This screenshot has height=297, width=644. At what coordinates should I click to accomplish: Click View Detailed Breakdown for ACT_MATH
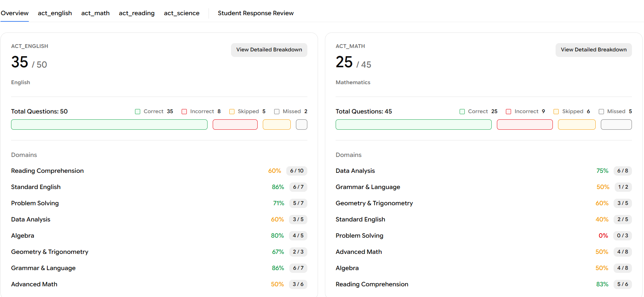[x=594, y=50]
